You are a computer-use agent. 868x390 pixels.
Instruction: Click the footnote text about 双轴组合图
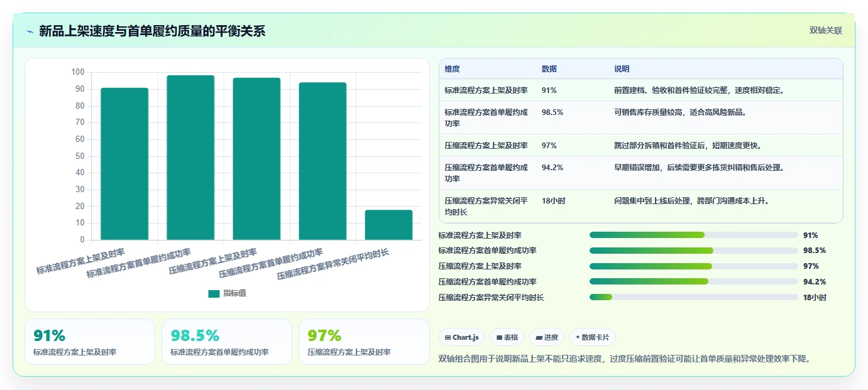[x=624, y=359]
